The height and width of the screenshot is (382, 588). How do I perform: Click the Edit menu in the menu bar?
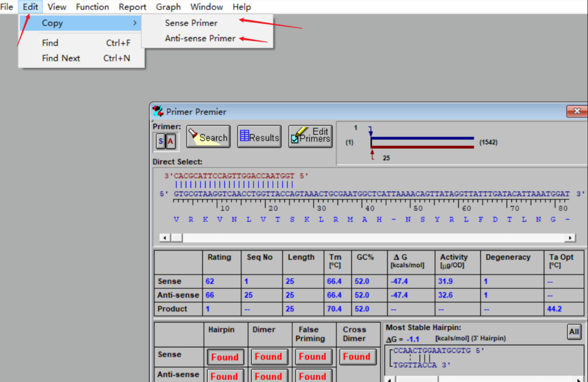30,7
